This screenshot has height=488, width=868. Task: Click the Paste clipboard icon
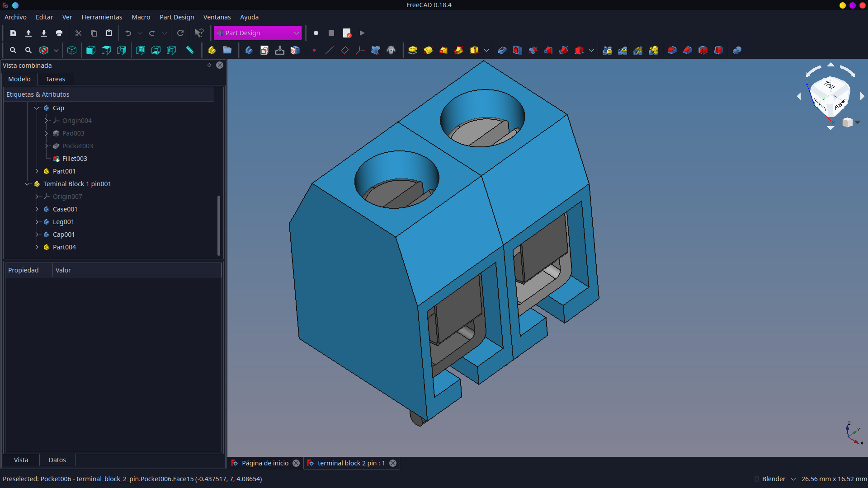[x=109, y=33]
